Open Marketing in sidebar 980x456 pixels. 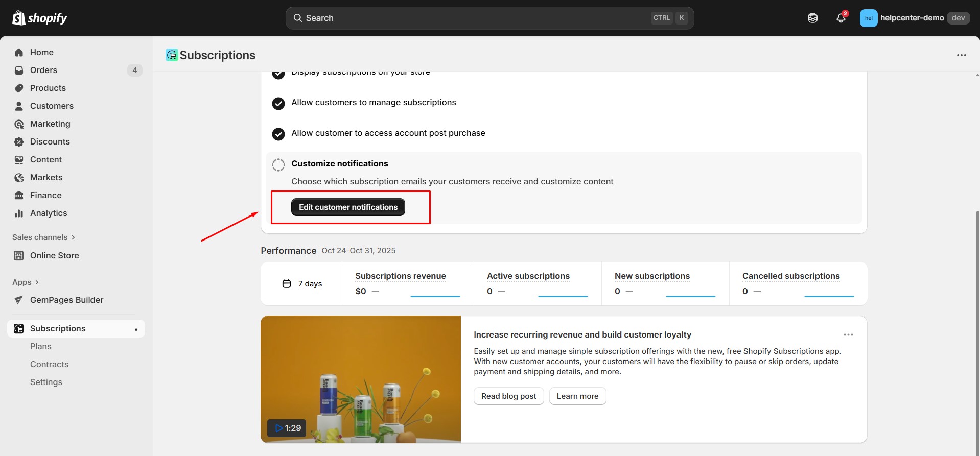coord(76,124)
